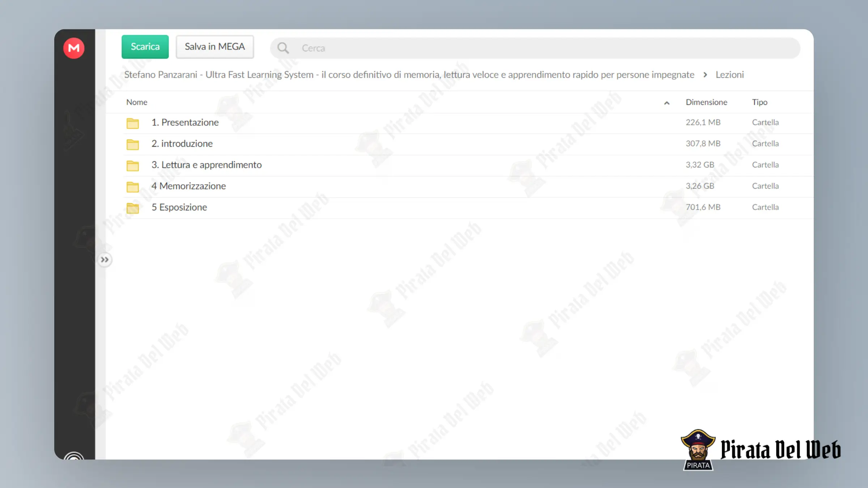Click the magnifier search icon
Viewport: 868px width, 488px height.
[283, 48]
